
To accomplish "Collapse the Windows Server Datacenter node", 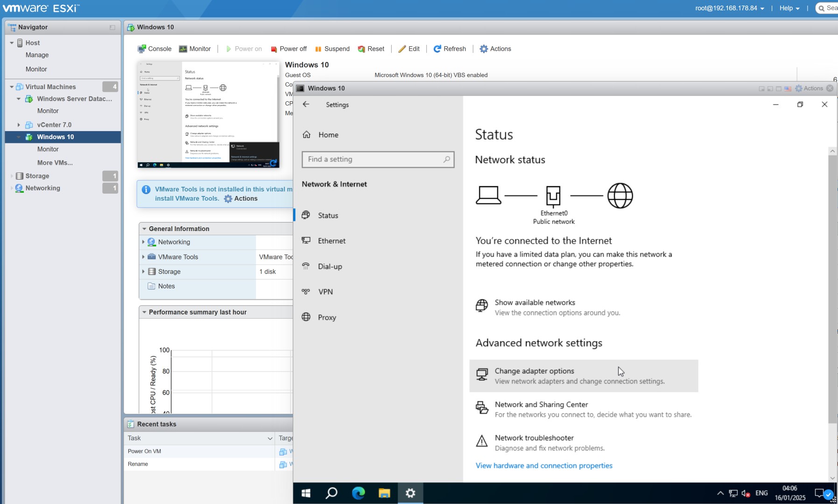I will [x=19, y=99].
